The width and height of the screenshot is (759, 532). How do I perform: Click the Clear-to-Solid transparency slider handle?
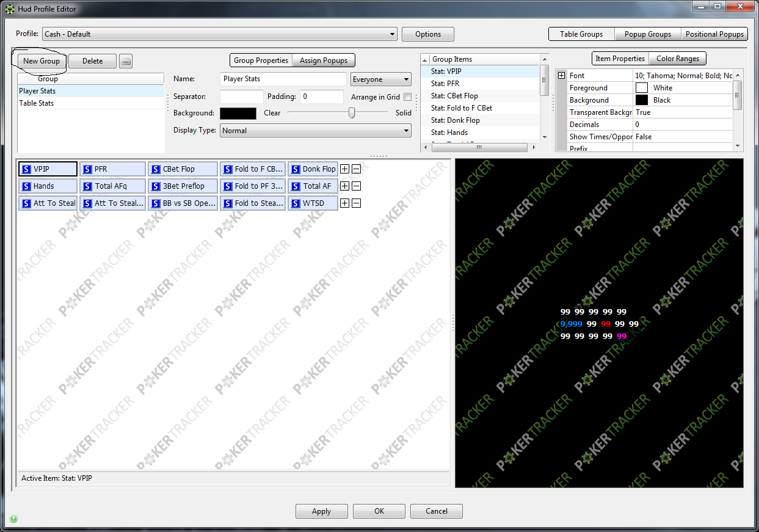352,113
